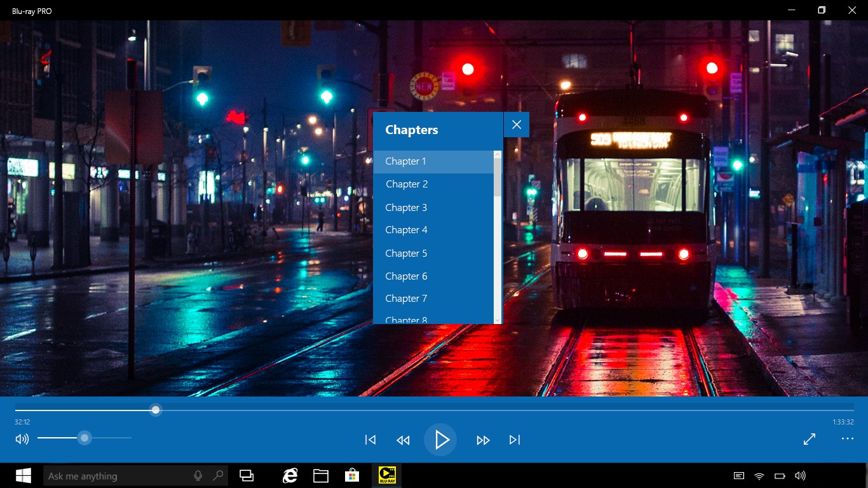Skip to the next chapter
The image size is (868, 488).
click(x=515, y=439)
